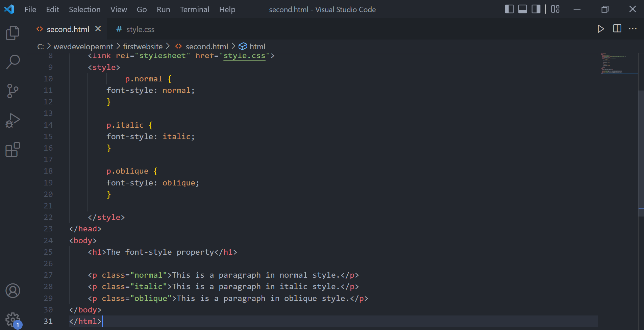This screenshot has width=644, height=330.
Task: Toggle the bottom panel visibility
Action: (x=523, y=9)
